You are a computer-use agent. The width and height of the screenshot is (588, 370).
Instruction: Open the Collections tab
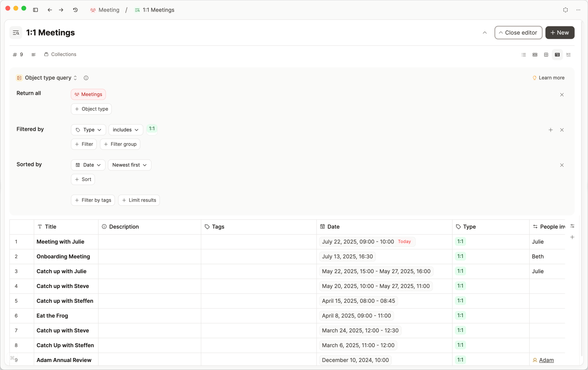click(x=60, y=54)
